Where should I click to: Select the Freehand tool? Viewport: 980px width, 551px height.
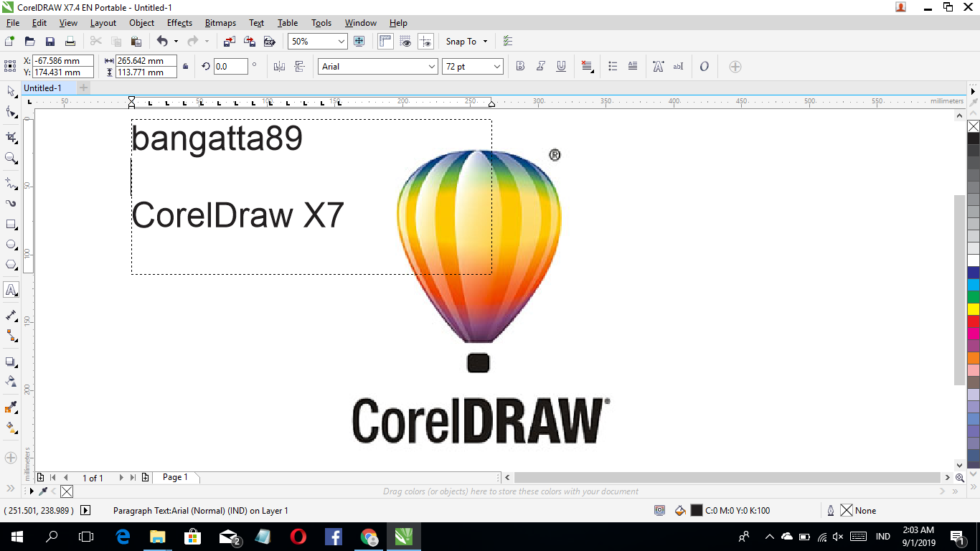[11, 183]
